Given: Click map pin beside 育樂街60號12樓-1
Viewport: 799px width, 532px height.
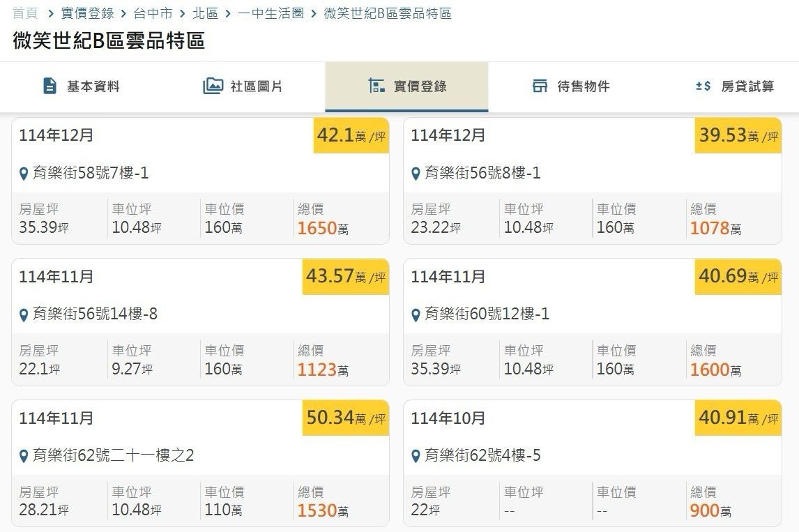Looking at the screenshot, I should [x=416, y=315].
